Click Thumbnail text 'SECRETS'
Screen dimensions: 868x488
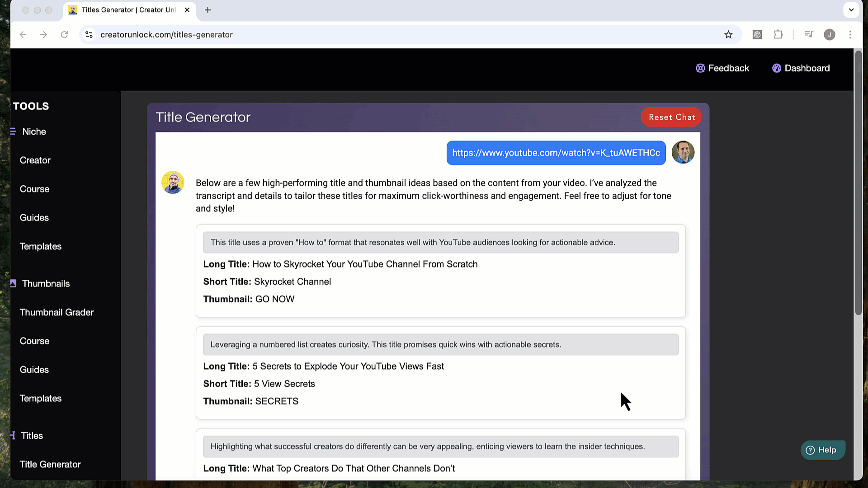click(x=277, y=401)
